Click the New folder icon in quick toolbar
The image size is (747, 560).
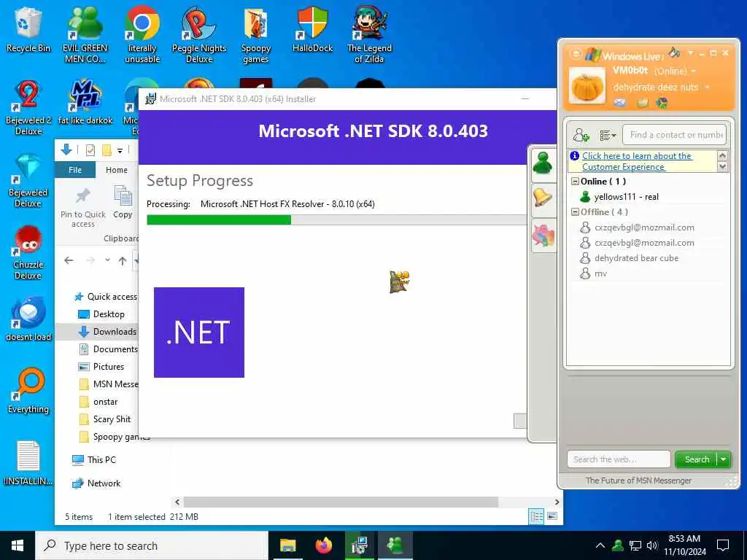click(x=107, y=150)
